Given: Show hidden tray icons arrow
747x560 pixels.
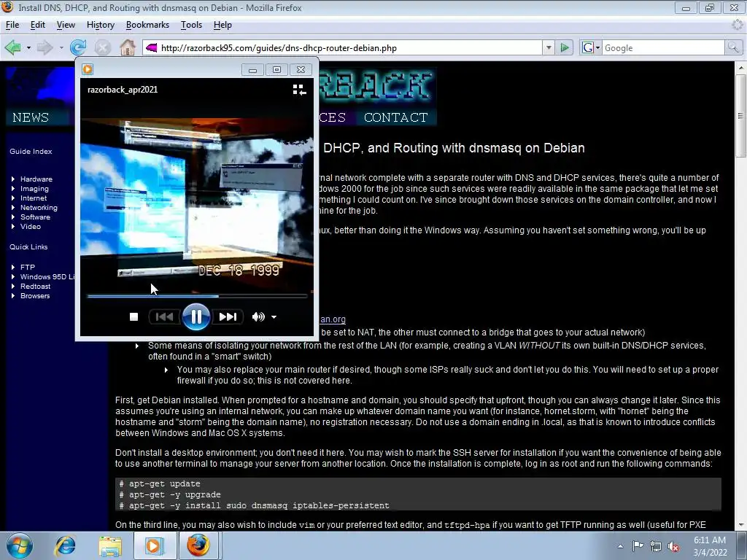Looking at the screenshot, I should [620, 546].
